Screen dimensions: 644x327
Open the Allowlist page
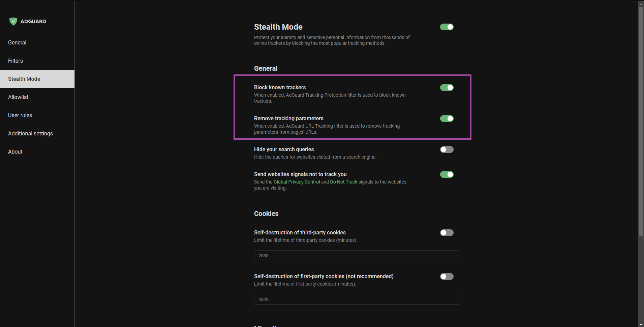18,97
